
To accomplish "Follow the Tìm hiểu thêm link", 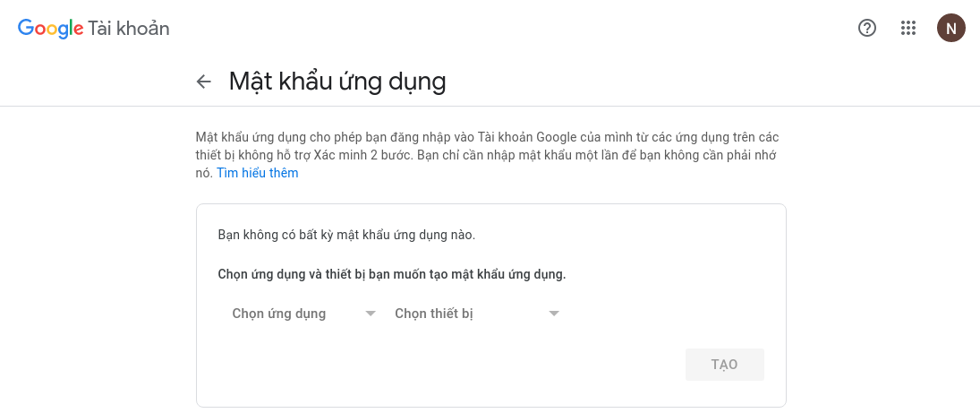I will (x=258, y=173).
